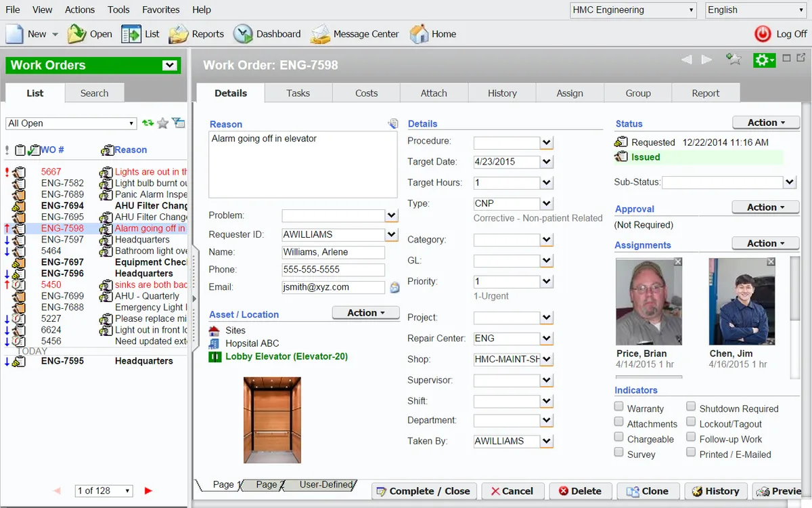
Task: Check the Shutdown Required indicator
Action: (691, 406)
